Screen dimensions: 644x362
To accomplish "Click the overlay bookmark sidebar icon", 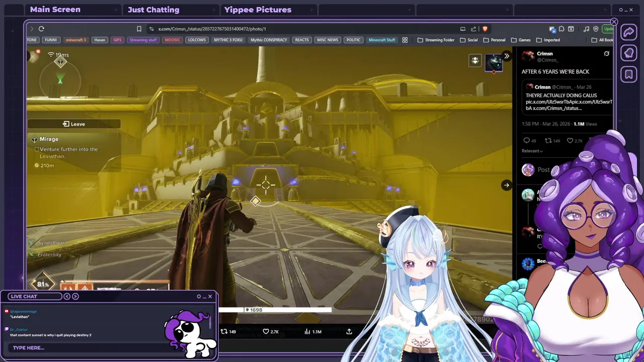I will tap(629, 75).
